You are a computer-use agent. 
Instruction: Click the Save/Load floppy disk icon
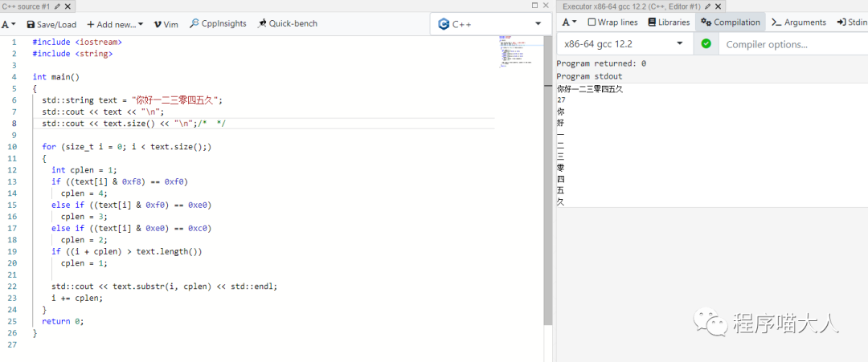pyautogui.click(x=31, y=24)
